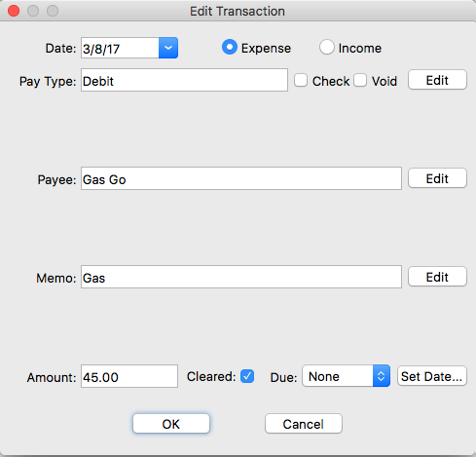
Task: Click the Edit Transaction title bar
Action: [x=238, y=11]
